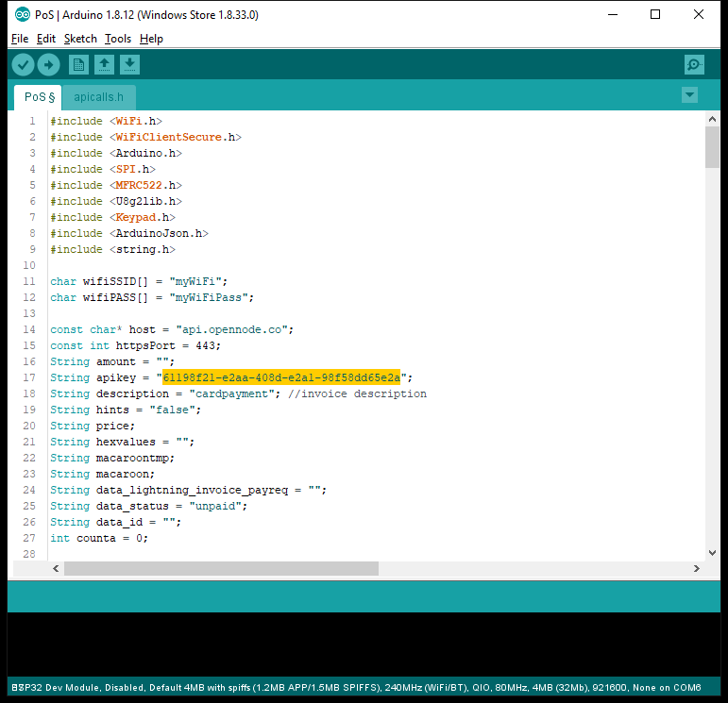Viewport: 728px width, 703px height.
Task: Switch to the apicalls.h tab
Action: [99, 97]
